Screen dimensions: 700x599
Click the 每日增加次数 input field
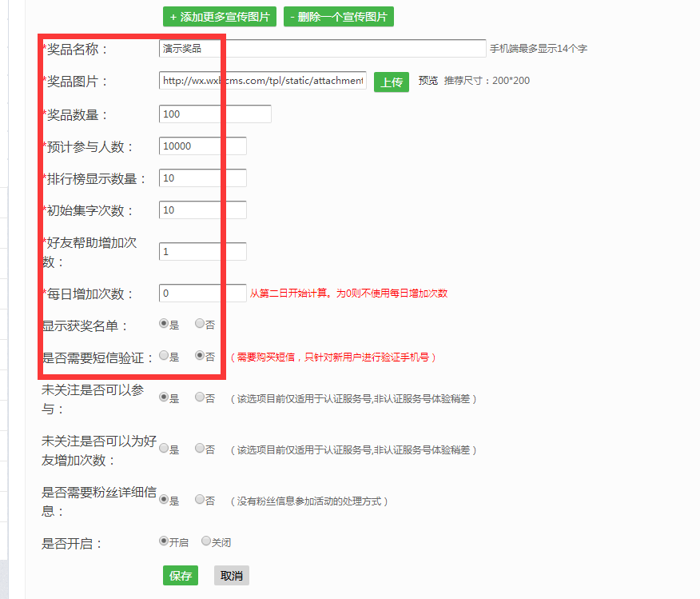click(202, 293)
